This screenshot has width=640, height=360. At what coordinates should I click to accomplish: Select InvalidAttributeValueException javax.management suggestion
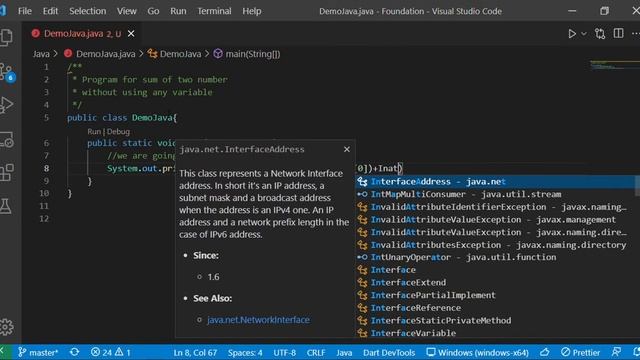point(496,220)
